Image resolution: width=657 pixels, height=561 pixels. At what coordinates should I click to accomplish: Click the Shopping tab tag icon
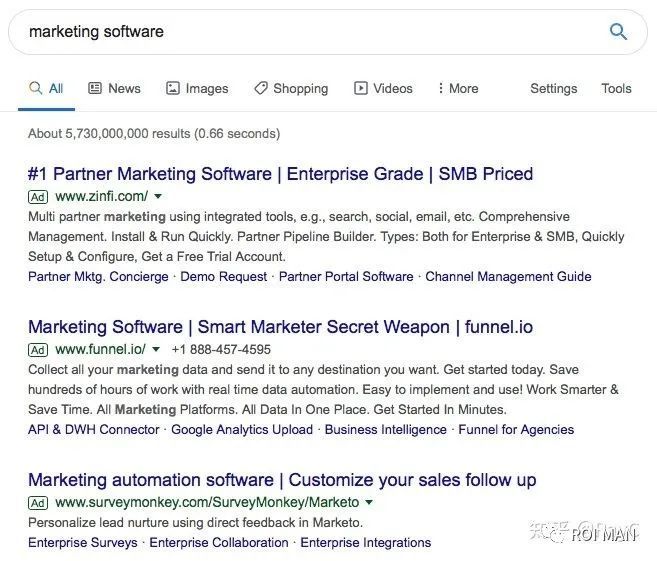(x=261, y=88)
